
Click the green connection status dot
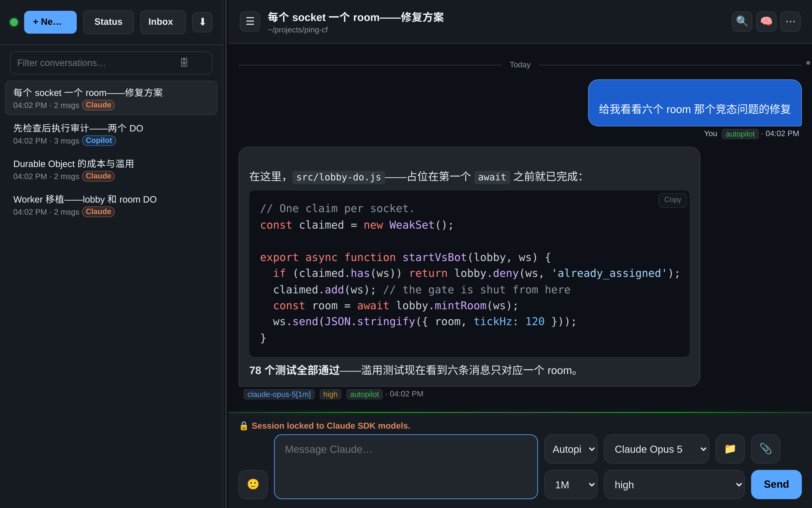click(x=14, y=22)
